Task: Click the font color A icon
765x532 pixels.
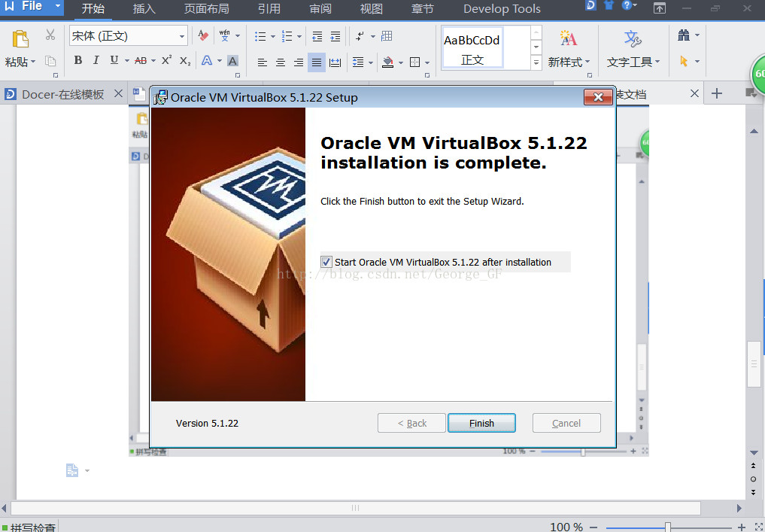Action: (x=207, y=60)
